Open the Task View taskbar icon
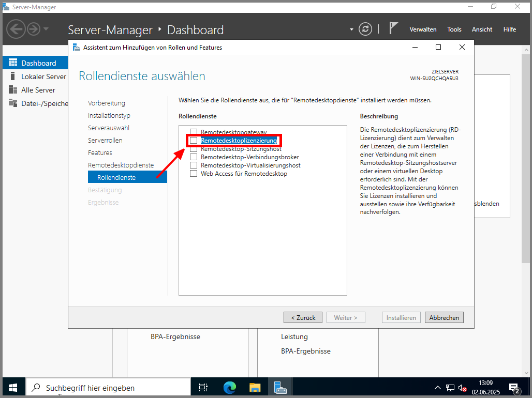 [203, 387]
